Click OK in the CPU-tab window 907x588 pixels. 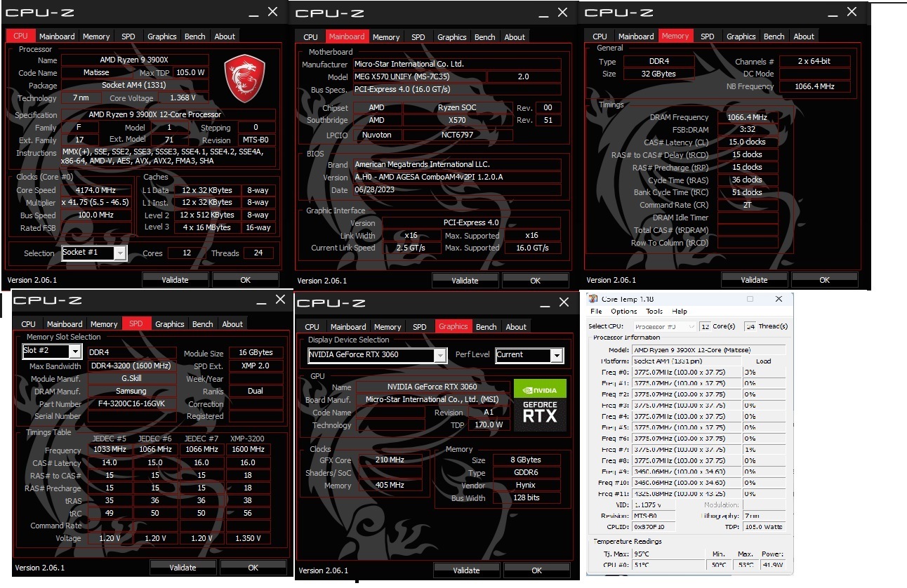pyautogui.click(x=245, y=279)
